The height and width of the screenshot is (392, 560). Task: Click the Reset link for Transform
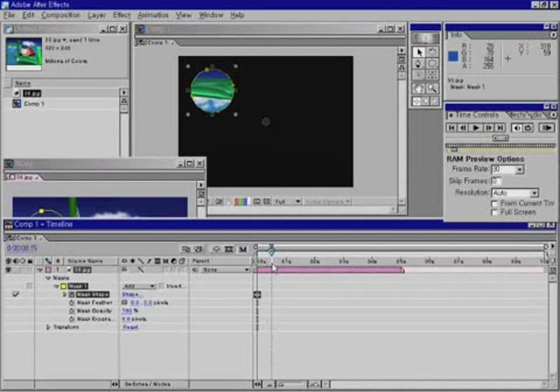131,327
